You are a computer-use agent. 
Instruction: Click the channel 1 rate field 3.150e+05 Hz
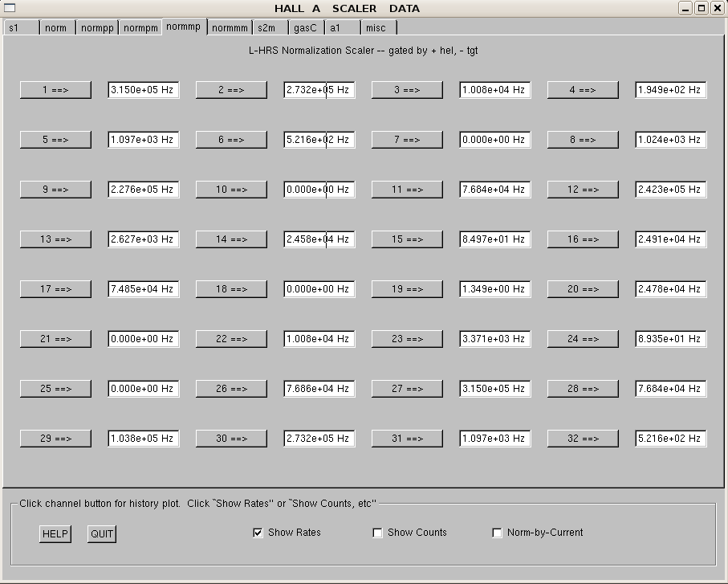click(x=144, y=90)
